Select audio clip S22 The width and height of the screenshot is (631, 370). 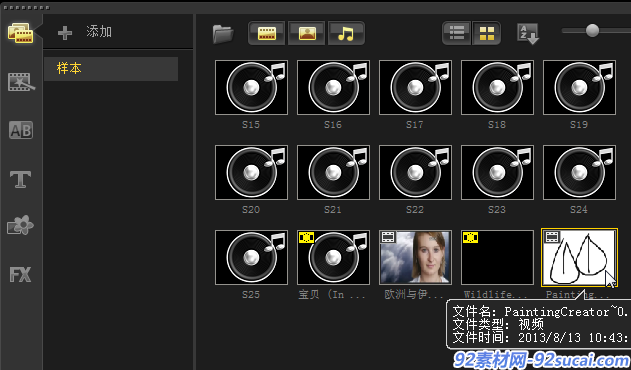[415, 172]
